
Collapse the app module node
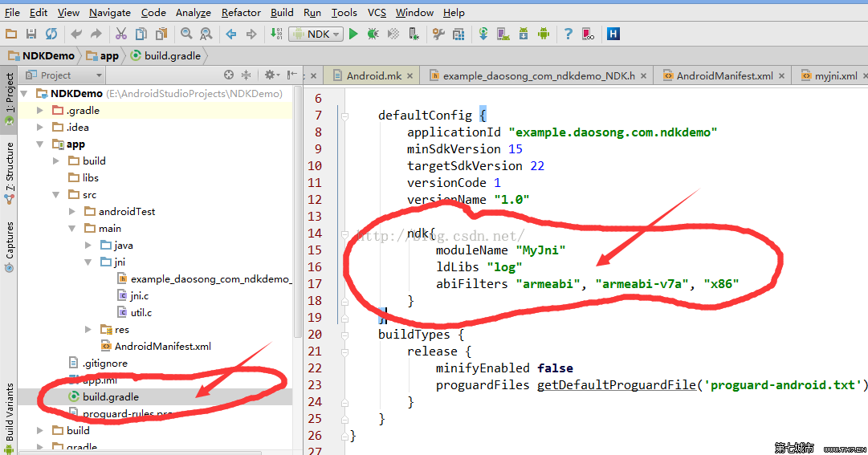[x=40, y=144]
